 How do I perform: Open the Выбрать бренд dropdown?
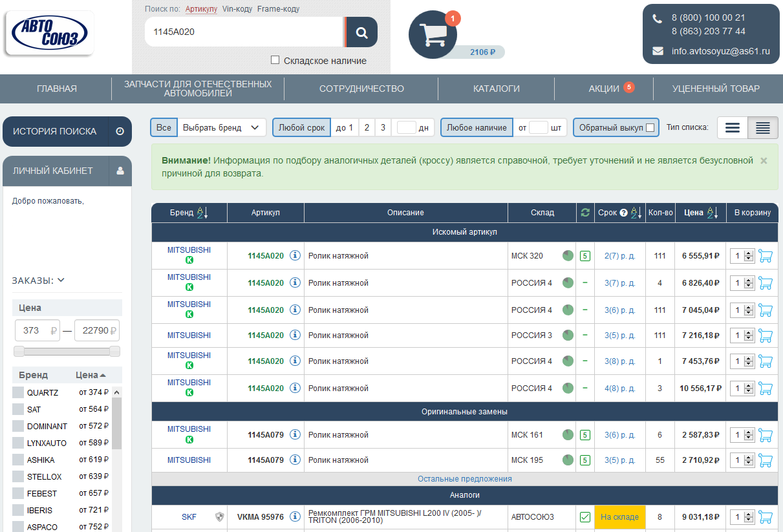pos(221,128)
